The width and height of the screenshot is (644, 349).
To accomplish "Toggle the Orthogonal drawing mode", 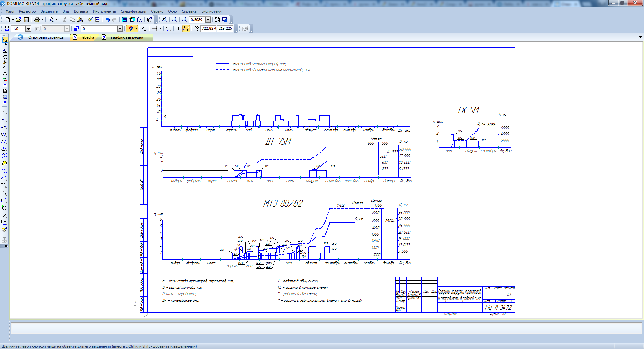I will pos(178,29).
